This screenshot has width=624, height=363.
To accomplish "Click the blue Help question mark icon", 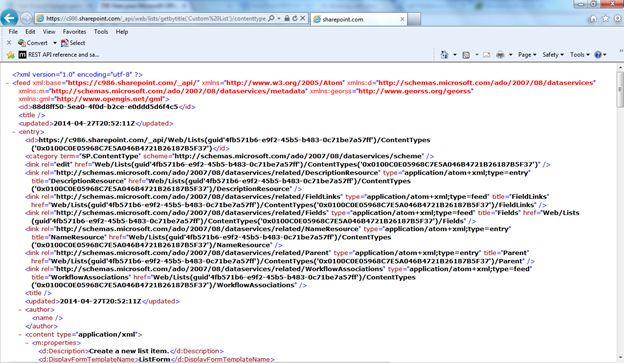I will coord(598,55).
